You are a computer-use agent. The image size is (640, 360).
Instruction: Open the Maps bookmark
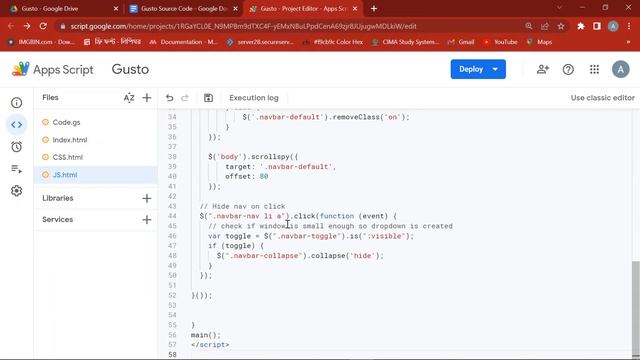tap(540, 42)
